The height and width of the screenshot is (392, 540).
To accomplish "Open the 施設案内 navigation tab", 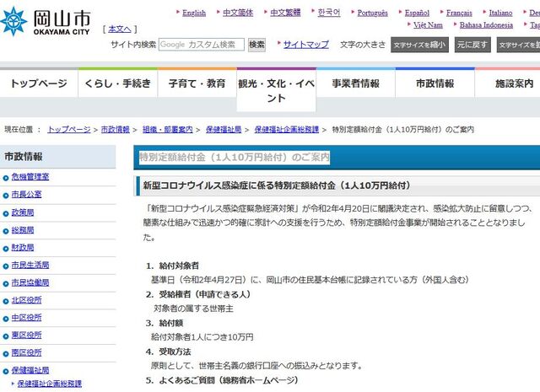I will (510, 83).
